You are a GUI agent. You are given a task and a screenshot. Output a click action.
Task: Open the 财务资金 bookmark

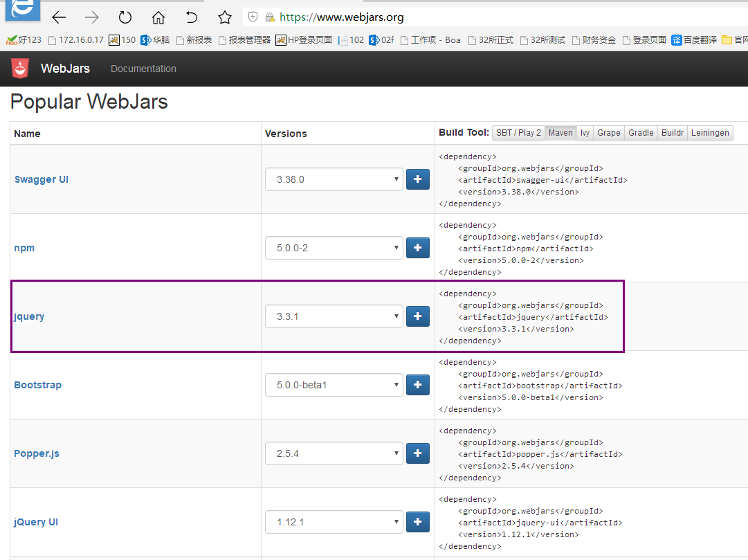coord(594,40)
